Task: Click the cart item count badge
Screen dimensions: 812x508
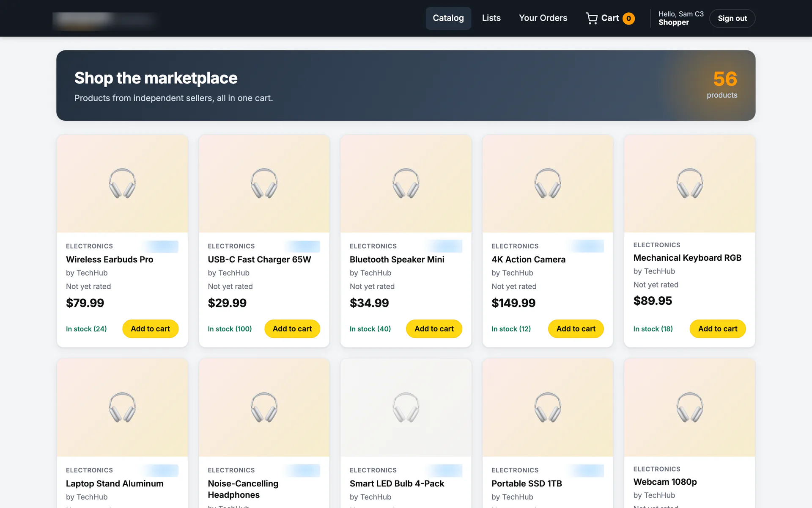Action: (628, 18)
